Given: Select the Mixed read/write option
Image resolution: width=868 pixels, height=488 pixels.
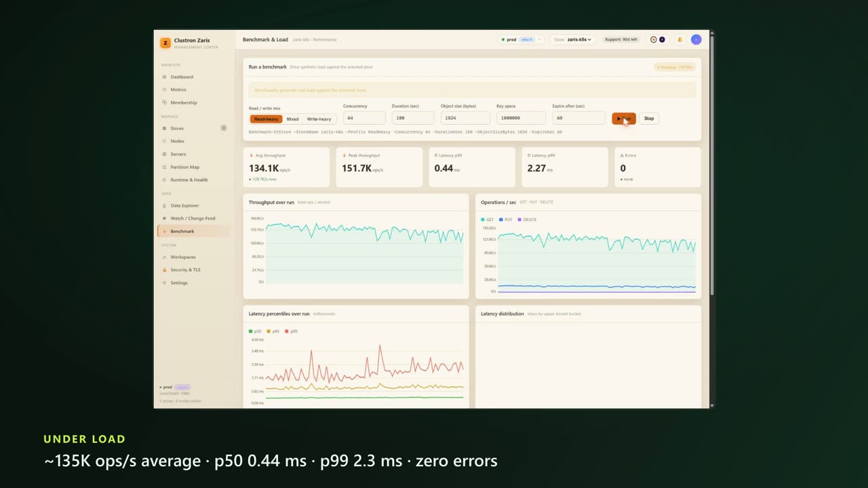Looking at the screenshot, I should click(x=292, y=119).
